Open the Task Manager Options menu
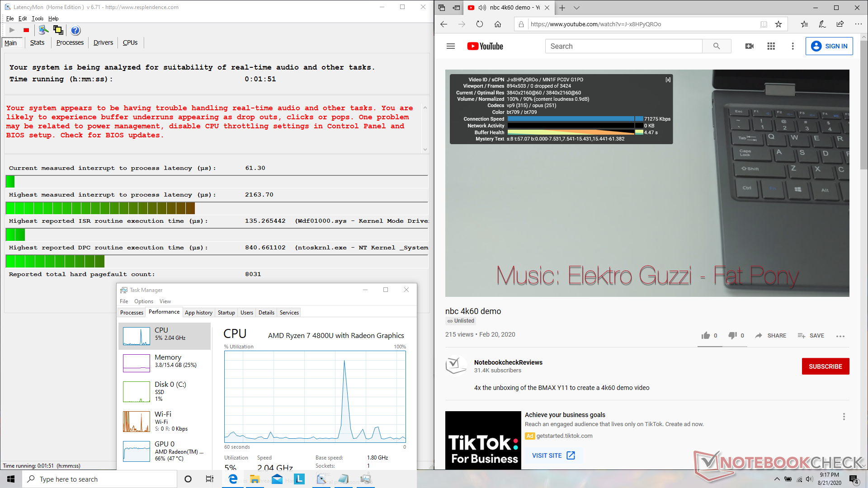 [x=143, y=301]
